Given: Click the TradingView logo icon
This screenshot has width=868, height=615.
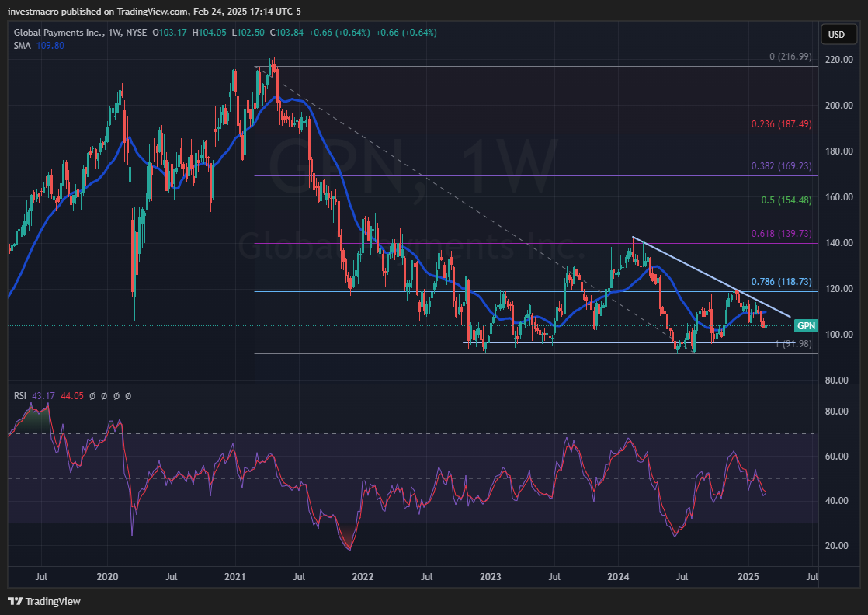Looking at the screenshot, I should 15,601.
